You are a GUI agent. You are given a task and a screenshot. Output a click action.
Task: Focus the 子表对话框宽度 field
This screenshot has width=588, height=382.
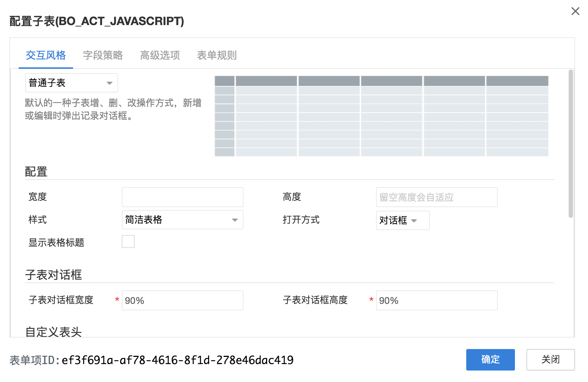pyautogui.click(x=182, y=300)
